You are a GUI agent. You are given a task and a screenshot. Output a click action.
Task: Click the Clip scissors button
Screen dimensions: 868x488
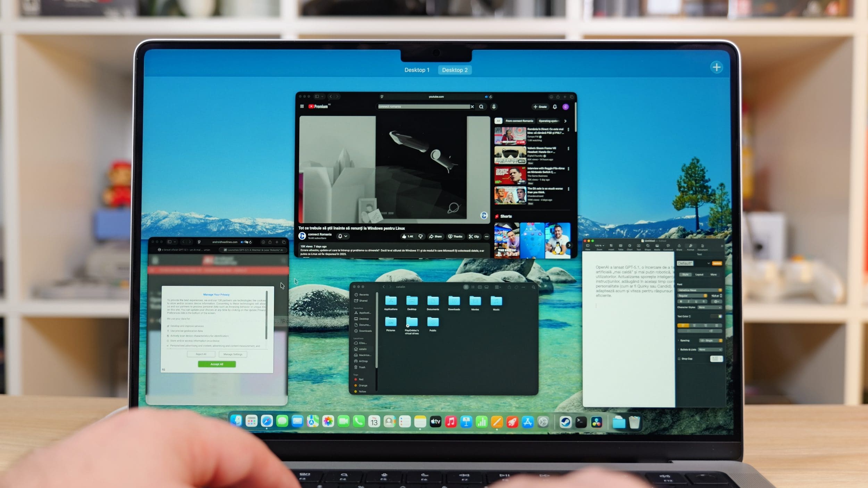474,236
